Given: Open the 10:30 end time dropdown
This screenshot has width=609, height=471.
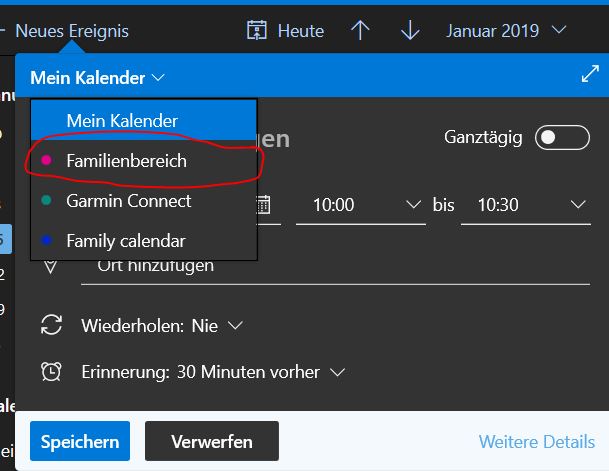Looking at the screenshot, I should click(x=525, y=205).
